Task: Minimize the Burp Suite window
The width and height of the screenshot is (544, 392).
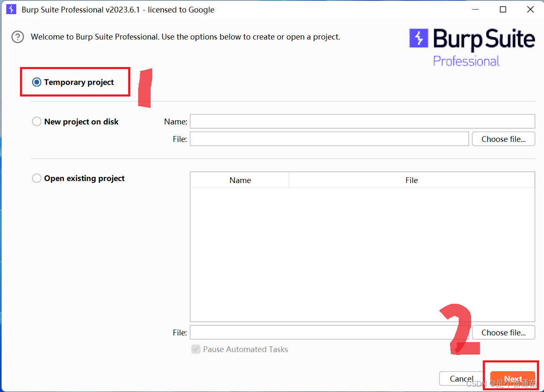Action: [476, 10]
